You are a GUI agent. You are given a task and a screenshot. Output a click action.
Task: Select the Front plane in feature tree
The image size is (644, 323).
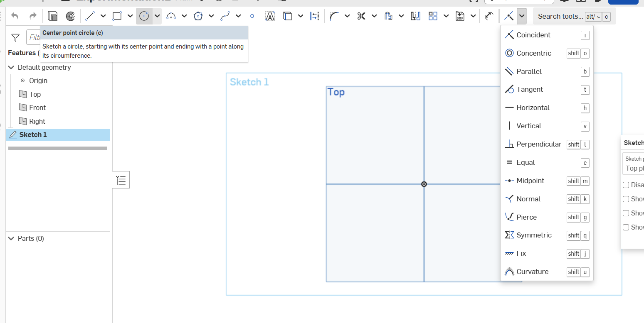pos(37,108)
